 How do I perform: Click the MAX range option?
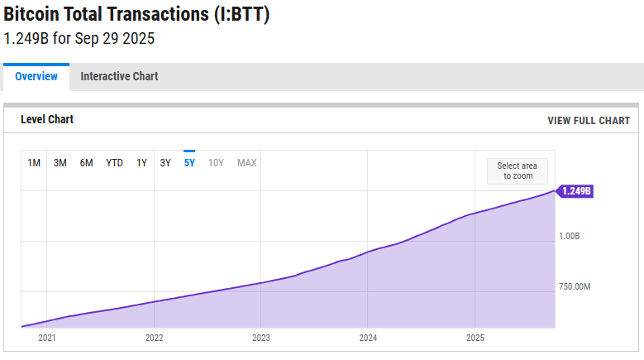(x=247, y=163)
